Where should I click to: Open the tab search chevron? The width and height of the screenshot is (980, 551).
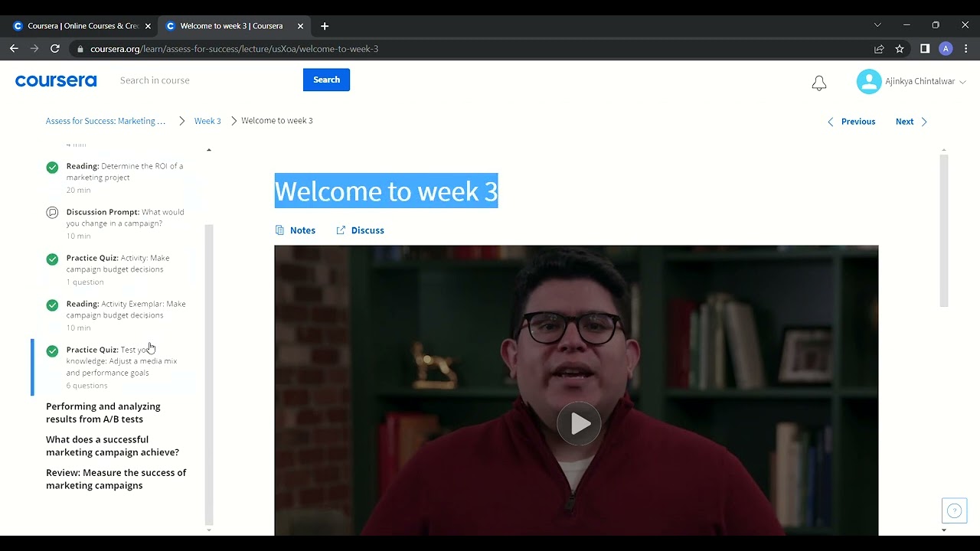tap(877, 25)
